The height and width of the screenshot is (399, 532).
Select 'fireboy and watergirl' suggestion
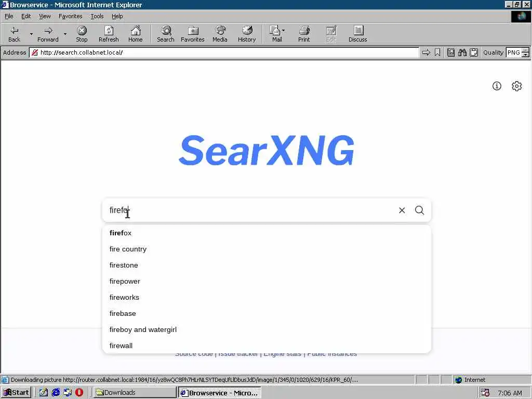point(267,330)
